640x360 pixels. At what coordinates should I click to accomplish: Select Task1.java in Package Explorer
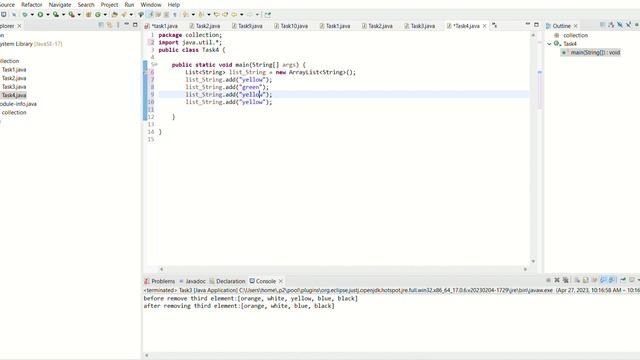(14, 69)
